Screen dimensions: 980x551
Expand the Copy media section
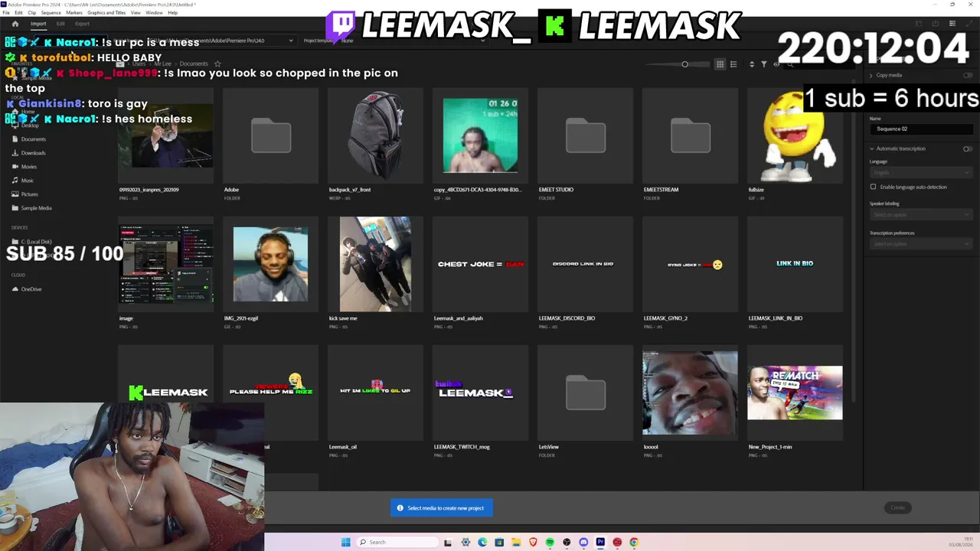point(871,75)
